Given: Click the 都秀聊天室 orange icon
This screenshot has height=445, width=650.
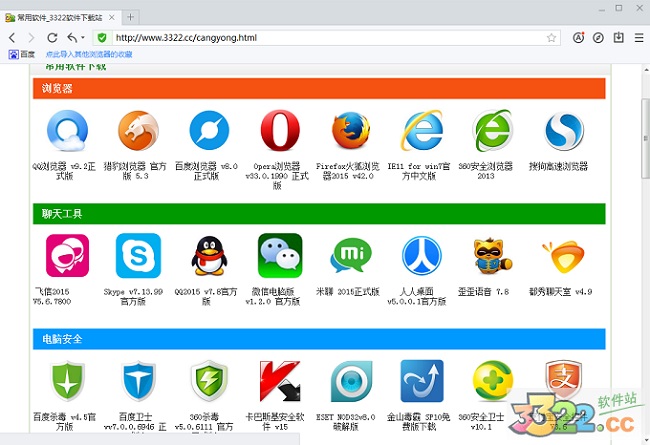Looking at the screenshot, I should tap(564, 256).
